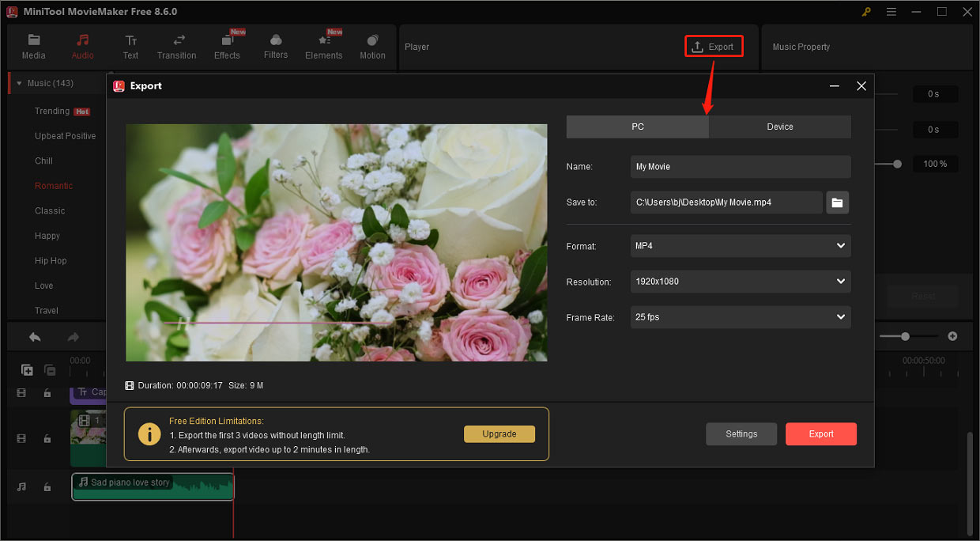The width and height of the screenshot is (980, 541).
Task: Click the volume slider handle near 100 %
Action: coord(897,164)
